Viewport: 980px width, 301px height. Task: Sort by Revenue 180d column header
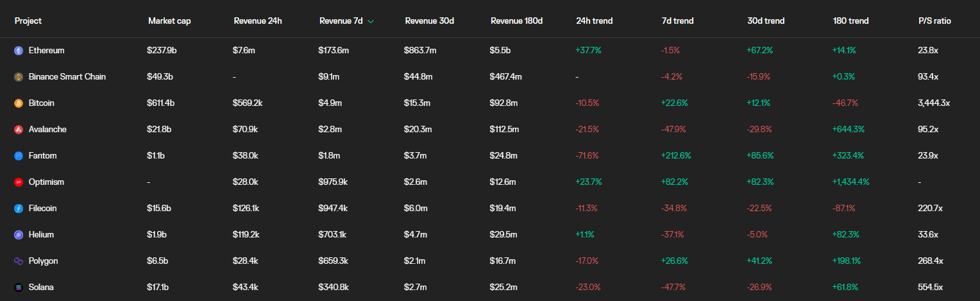(517, 21)
